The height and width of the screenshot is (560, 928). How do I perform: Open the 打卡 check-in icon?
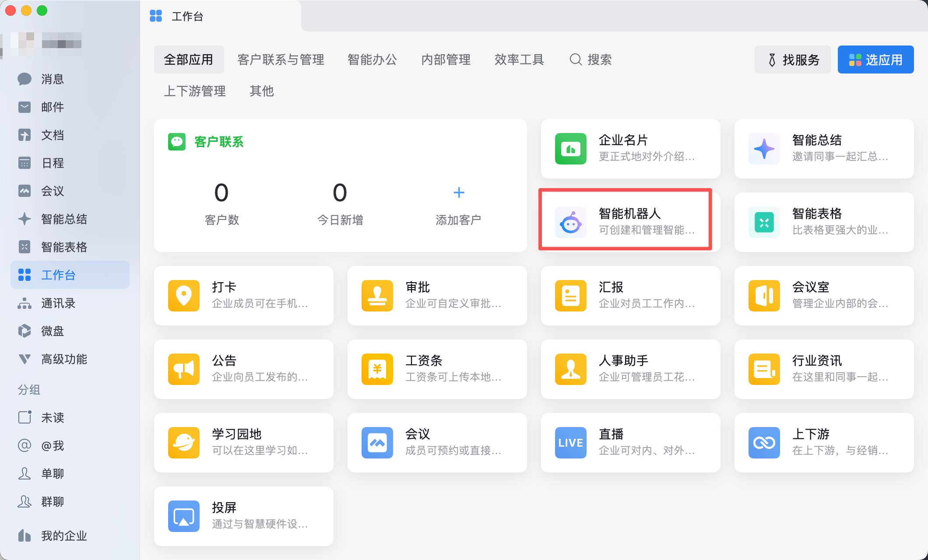[x=183, y=296]
